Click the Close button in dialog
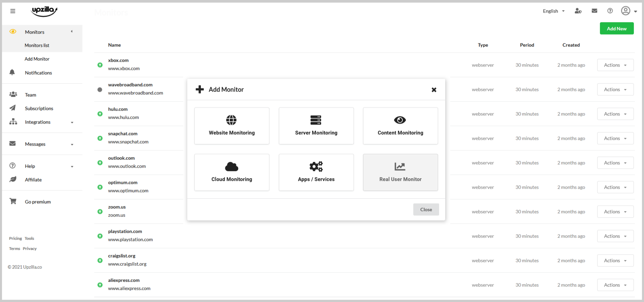644x302 pixels. [426, 209]
